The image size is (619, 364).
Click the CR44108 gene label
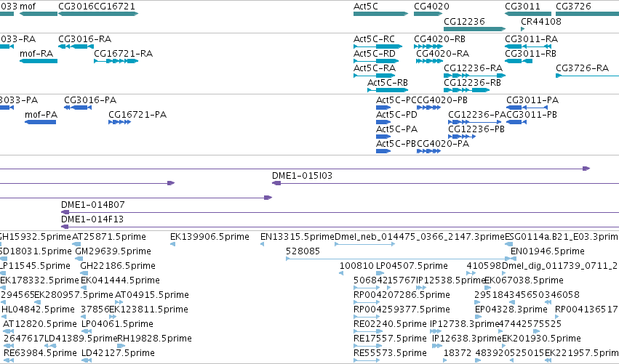tap(541, 22)
